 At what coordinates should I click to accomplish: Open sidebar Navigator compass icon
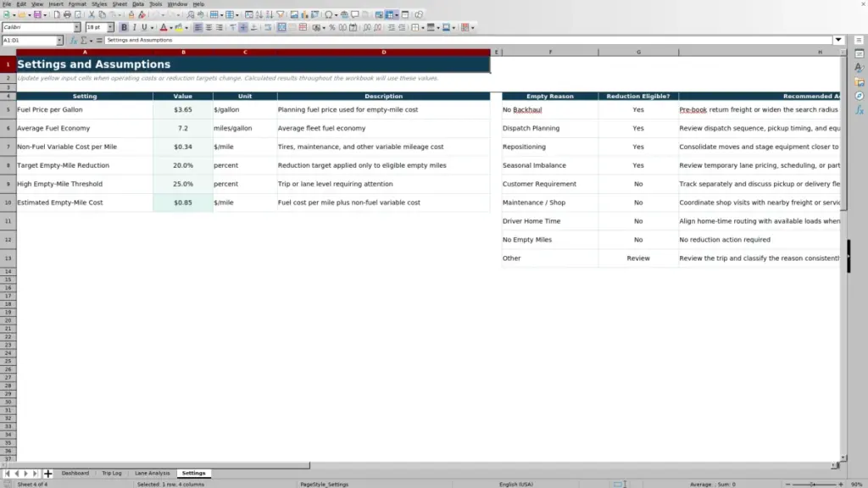(x=860, y=96)
